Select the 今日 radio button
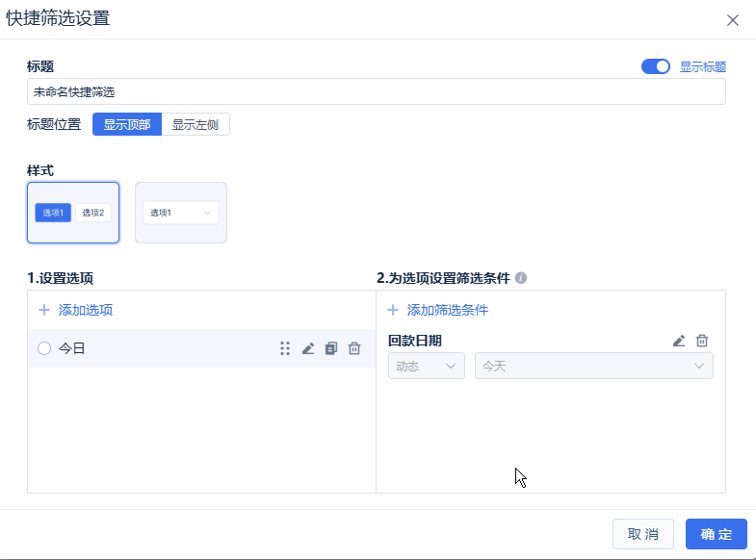 pos(44,348)
